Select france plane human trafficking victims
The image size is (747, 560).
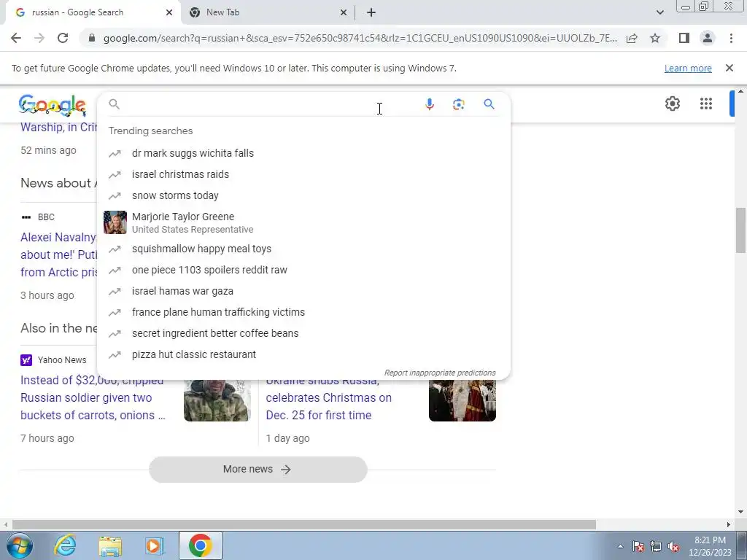point(303,312)
